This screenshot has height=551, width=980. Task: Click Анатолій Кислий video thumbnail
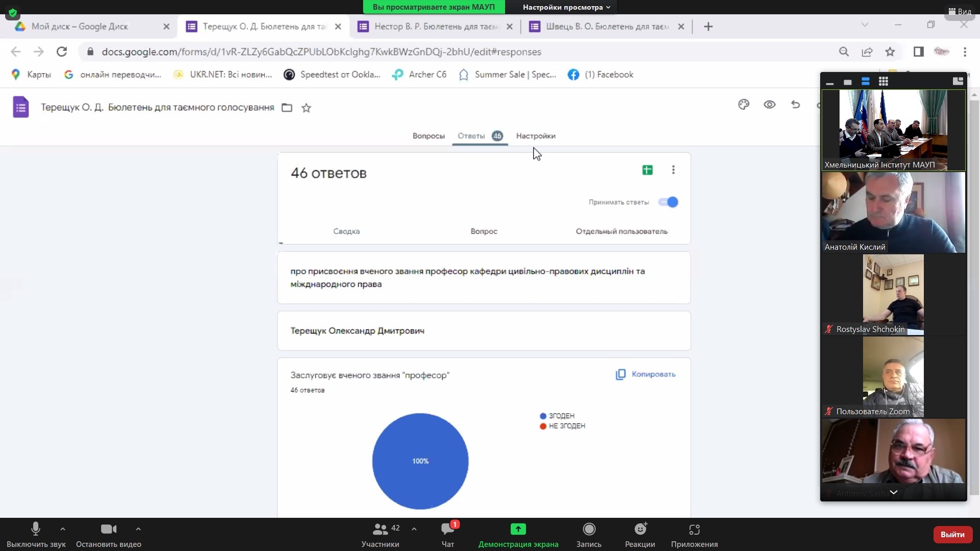coord(893,212)
